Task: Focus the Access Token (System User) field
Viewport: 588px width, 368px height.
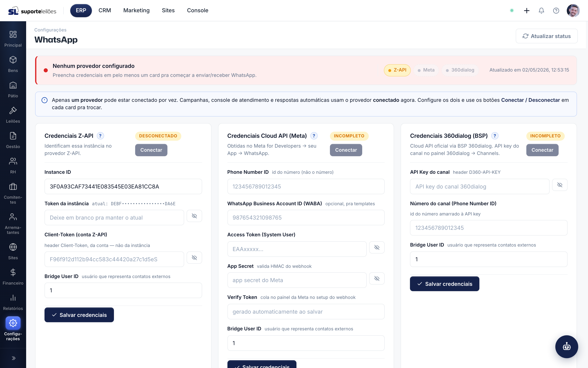Action: [x=297, y=249]
